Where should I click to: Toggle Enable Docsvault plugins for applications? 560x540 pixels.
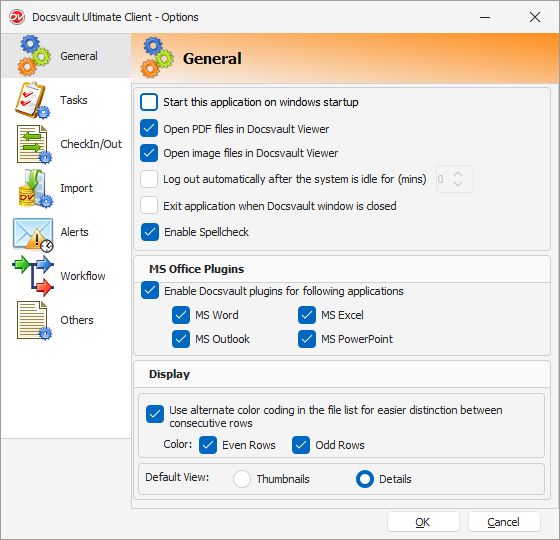pyautogui.click(x=150, y=291)
